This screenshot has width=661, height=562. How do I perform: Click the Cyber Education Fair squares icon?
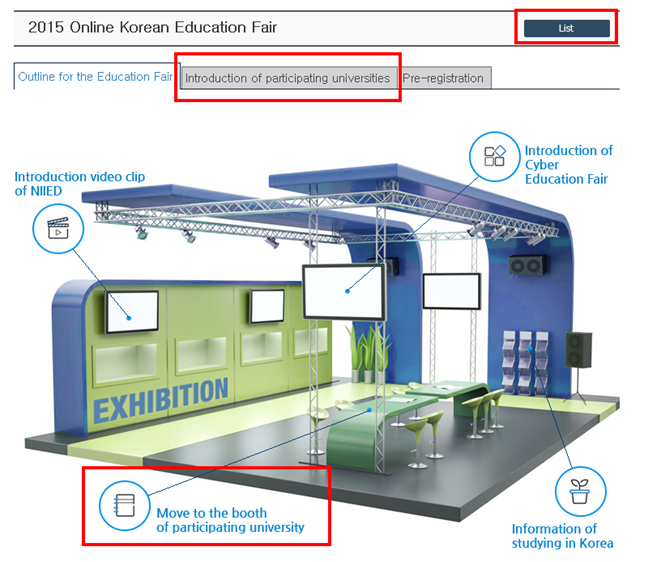(494, 156)
